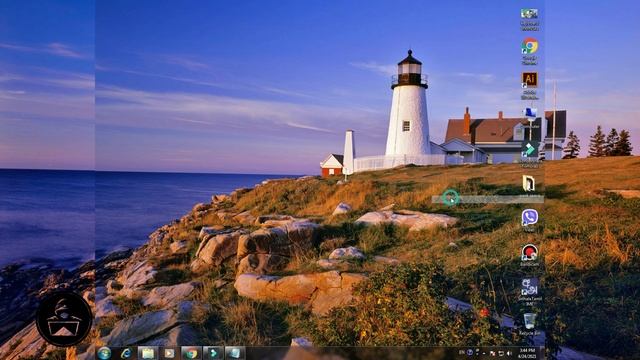Image resolution: width=640 pixels, height=360 pixels.
Task: Open the Adobe Illustrator desktop shortcut
Action: pos(529,86)
